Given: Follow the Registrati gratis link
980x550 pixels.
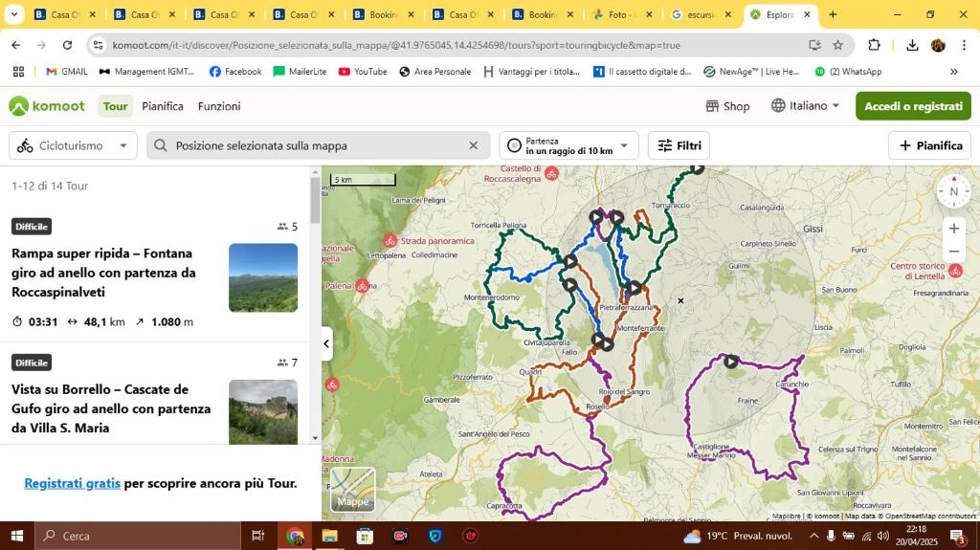Looking at the screenshot, I should (73, 483).
